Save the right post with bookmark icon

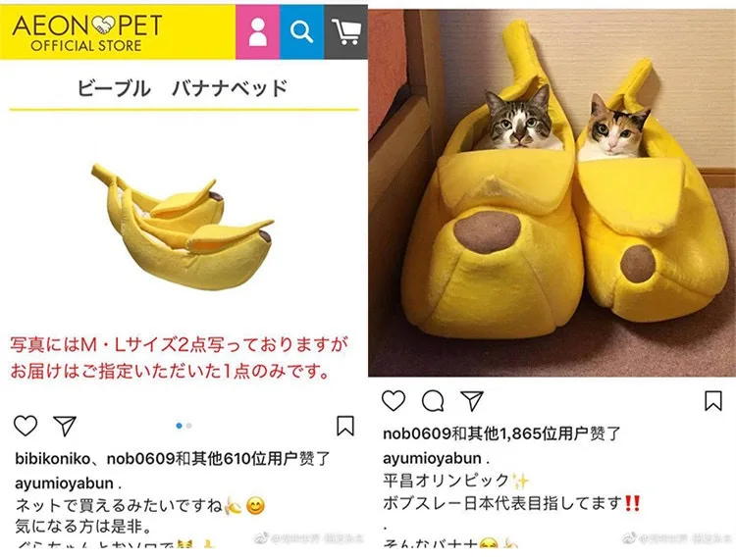(x=713, y=401)
